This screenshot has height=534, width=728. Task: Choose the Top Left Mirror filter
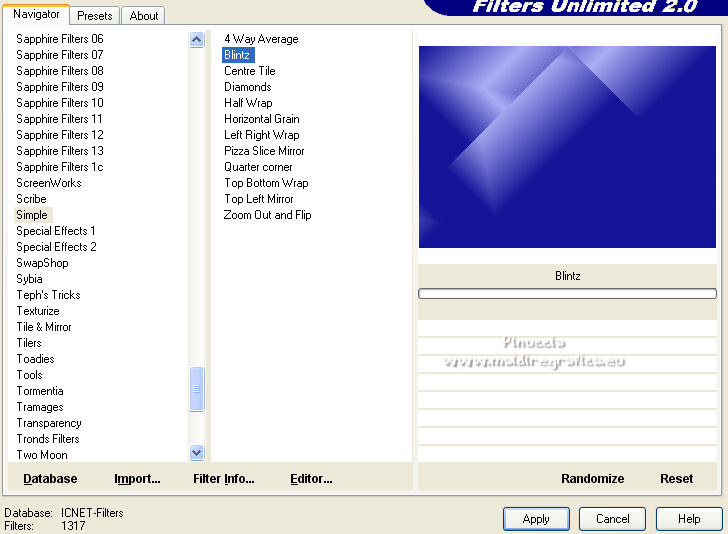tap(259, 199)
